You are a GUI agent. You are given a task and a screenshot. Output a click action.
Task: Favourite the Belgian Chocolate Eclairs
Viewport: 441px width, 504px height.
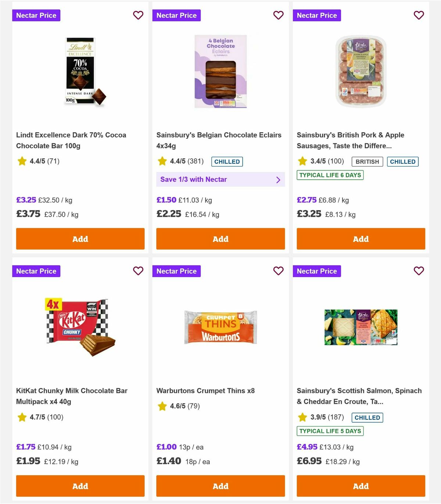[279, 15]
